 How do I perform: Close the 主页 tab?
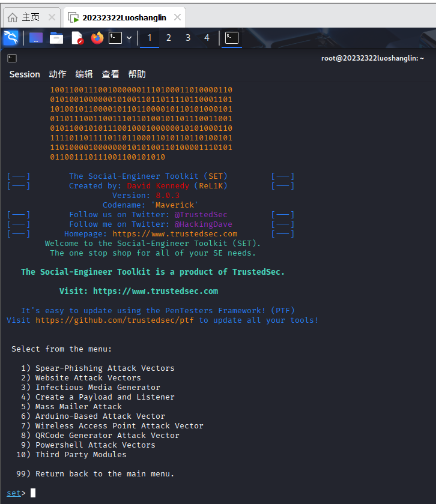(52, 17)
